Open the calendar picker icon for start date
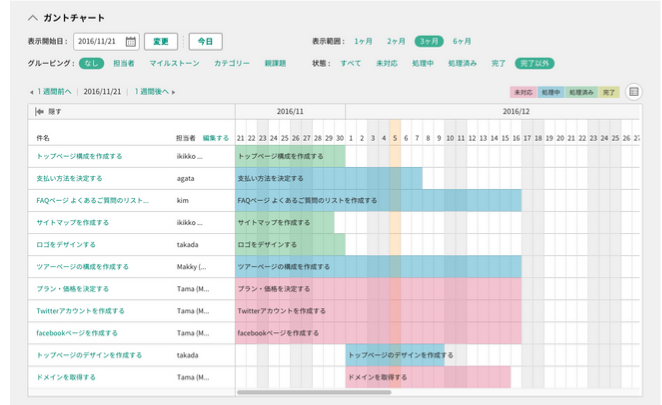This screenshot has width=662, height=405. click(x=131, y=42)
